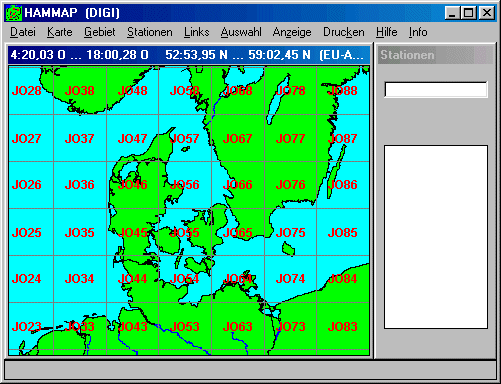Click inside the Stationen list box
Image resolution: width=501 pixels, height=384 pixels.
click(436, 237)
